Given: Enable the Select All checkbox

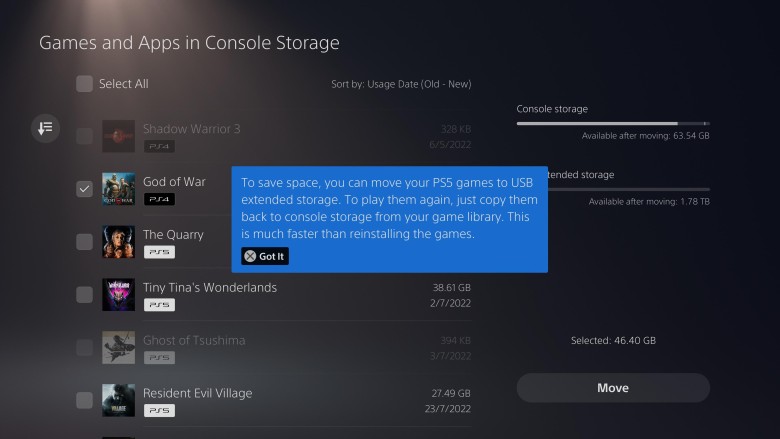Looking at the screenshot, I should [x=85, y=84].
